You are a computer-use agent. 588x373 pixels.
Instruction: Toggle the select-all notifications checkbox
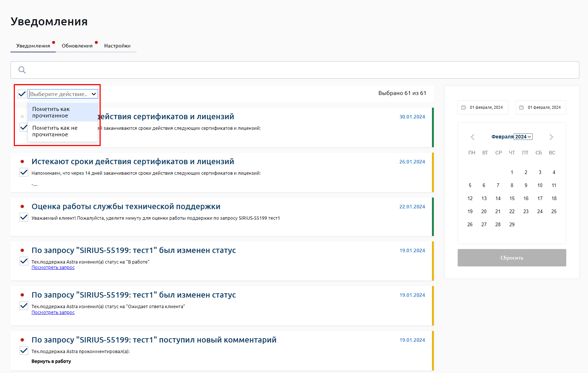coord(22,94)
